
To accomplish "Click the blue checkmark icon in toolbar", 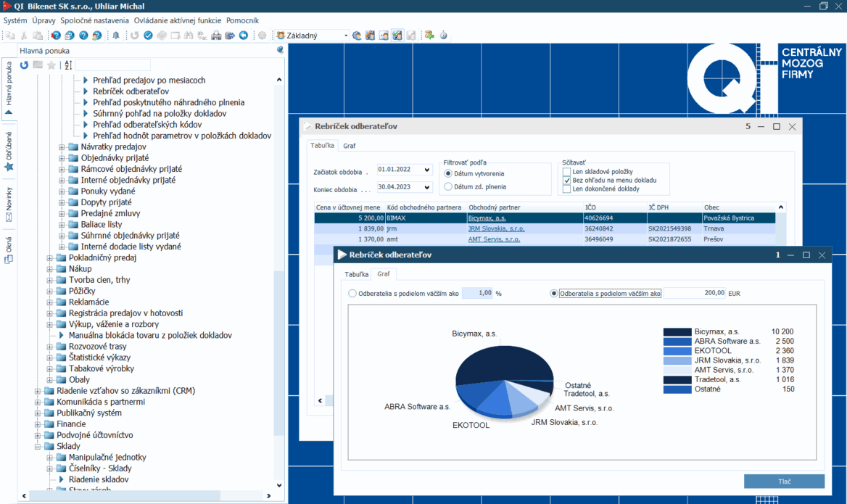I will [148, 36].
